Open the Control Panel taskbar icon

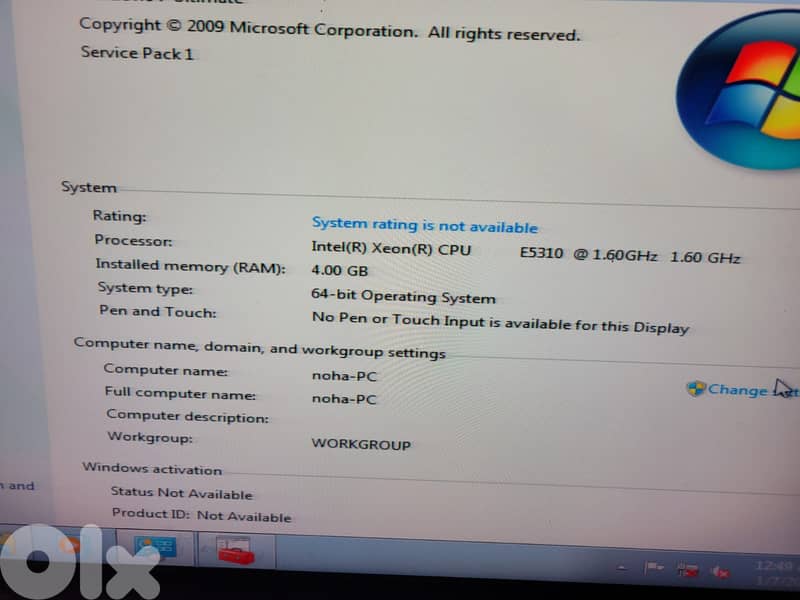click(154, 548)
